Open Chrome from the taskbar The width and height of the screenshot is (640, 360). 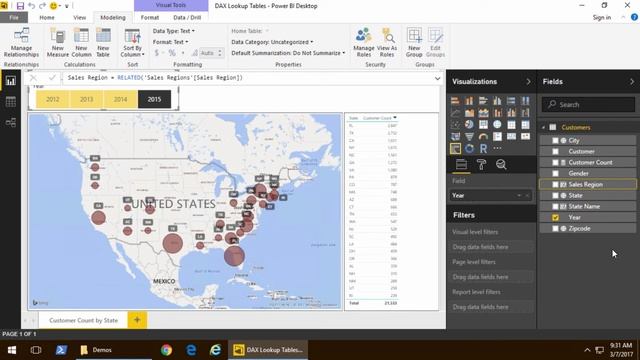point(166,350)
